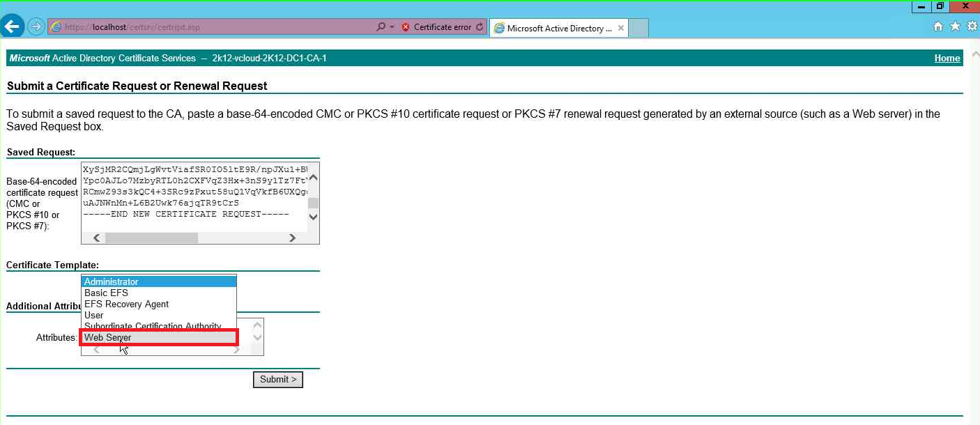Image resolution: width=980 pixels, height=425 pixels.
Task: Follow the Home link in the header
Action: click(x=947, y=59)
